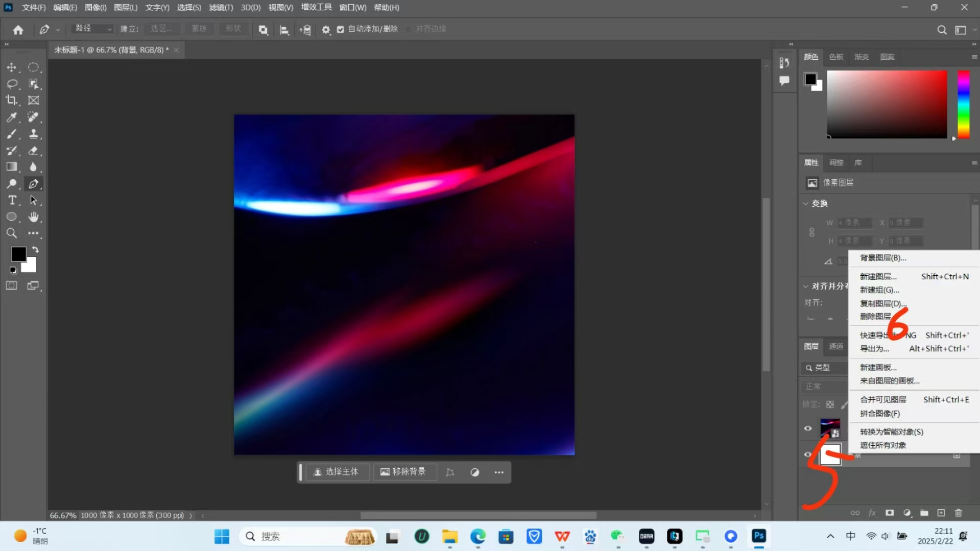Open the Edit Toolbar ellipsis
This screenshot has height=551, width=980.
(33, 233)
